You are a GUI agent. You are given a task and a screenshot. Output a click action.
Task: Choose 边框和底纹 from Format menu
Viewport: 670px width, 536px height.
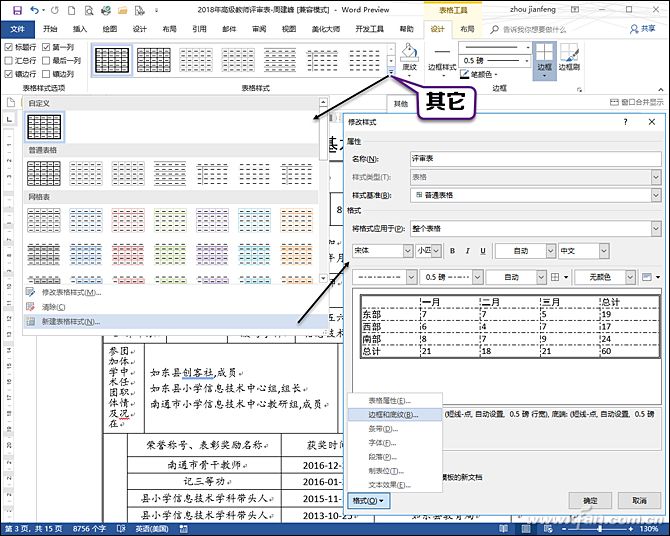tap(394, 415)
